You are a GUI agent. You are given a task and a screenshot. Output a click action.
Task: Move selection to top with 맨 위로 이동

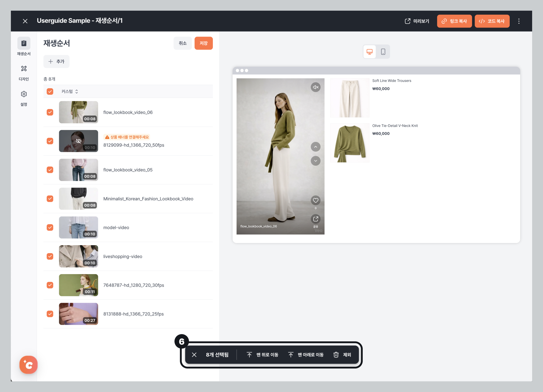click(263, 355)
